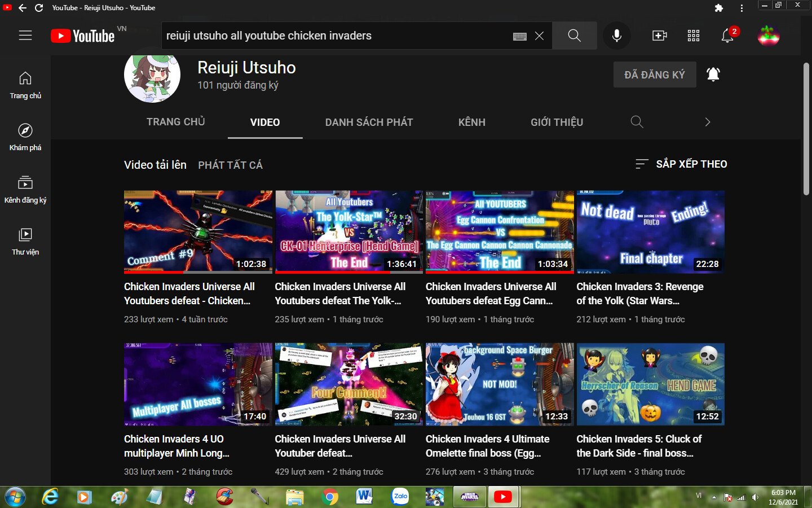Image resolution: width=812 pixels, height=508 pixels.
Task: Click PHÁT TẤT CẢ to play all
Action: click(x=230, y=165)
